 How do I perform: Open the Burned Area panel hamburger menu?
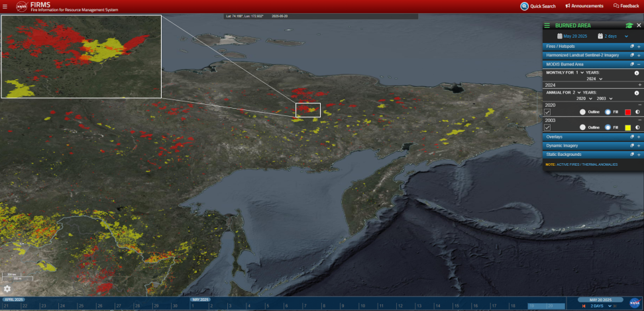pyautogui.click(x=547, y=25)
